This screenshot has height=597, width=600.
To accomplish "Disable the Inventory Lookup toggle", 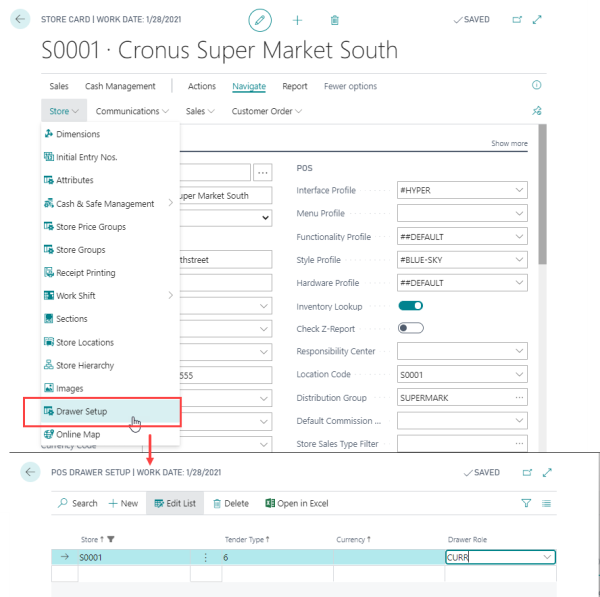I will (410, 306).
